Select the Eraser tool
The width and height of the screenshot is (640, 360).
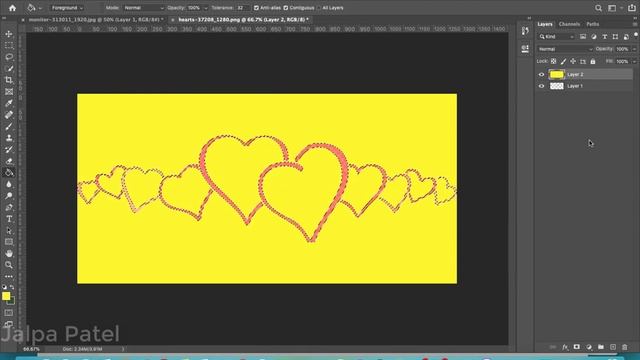pyautogui.click(x=9, y=161)
